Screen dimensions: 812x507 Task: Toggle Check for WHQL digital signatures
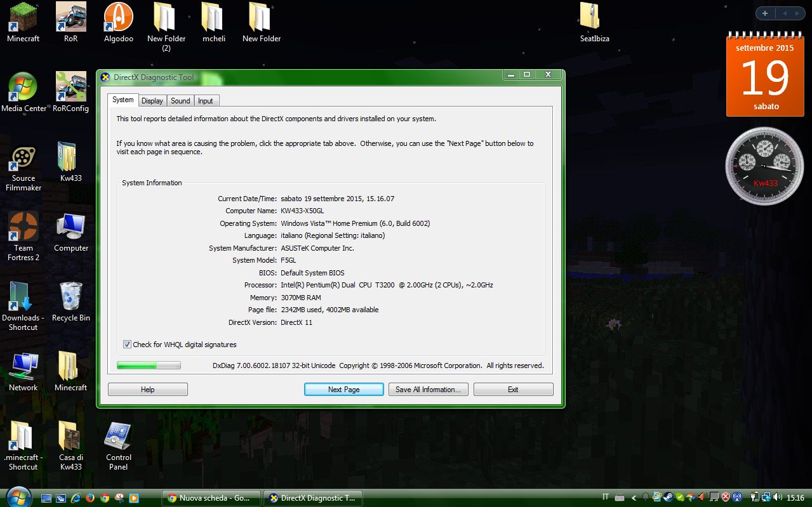tap(127, 345)
